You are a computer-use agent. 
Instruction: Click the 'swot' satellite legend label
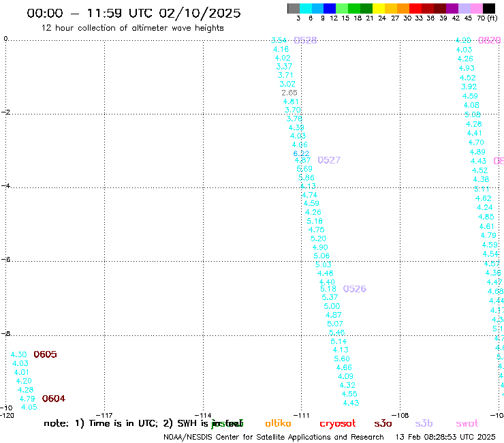click(467, 423)
